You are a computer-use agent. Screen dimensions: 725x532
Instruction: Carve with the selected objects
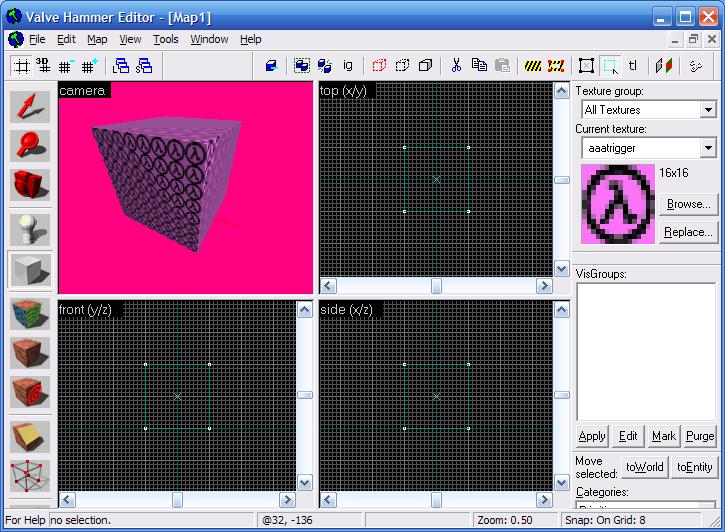click(272, 66)
